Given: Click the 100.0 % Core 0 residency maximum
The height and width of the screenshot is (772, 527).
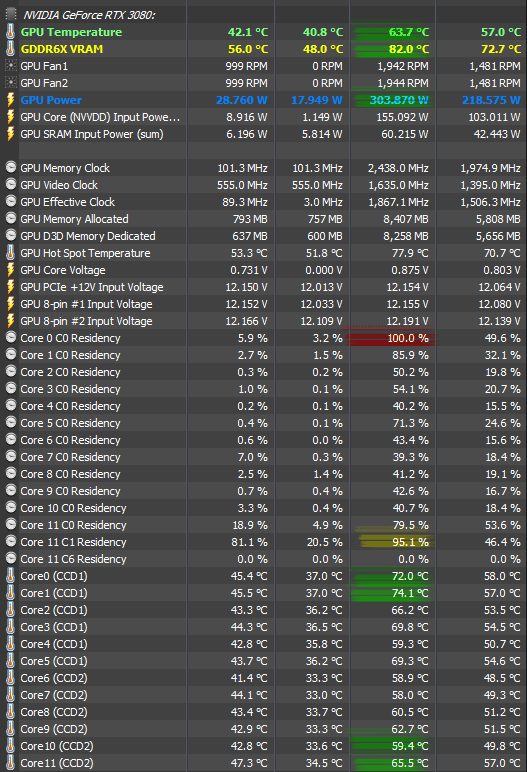Looking at the screenshot, I should click(x=408, y=338).
